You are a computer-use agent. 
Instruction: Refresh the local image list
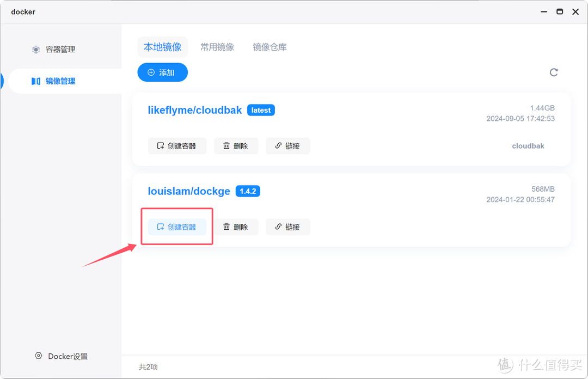pyautogui.click(x=554, y=72)
